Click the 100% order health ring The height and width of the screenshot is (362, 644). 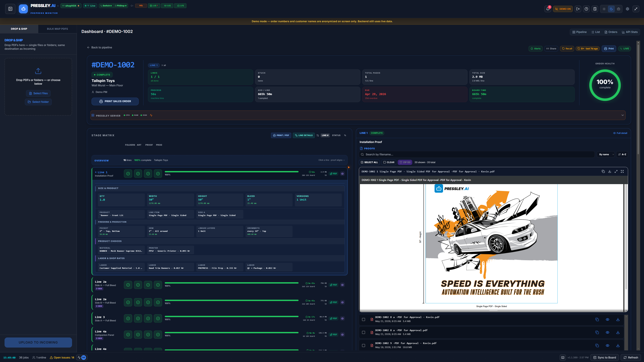(605, 85)
